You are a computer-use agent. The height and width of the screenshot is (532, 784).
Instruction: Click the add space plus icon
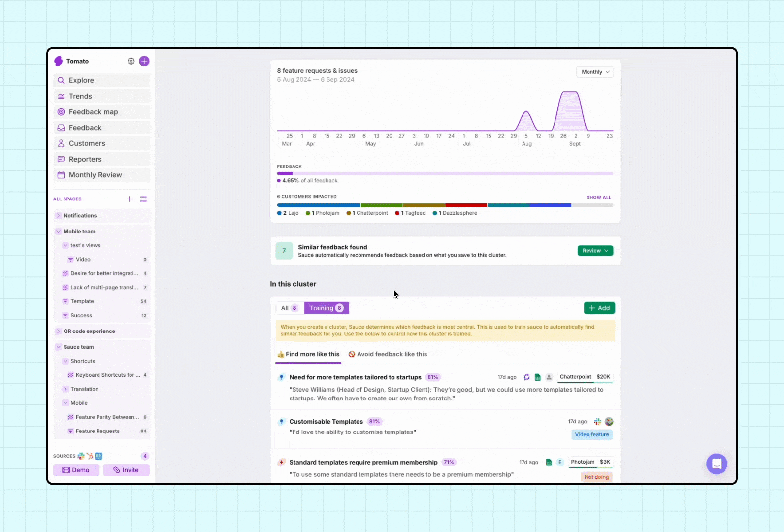pos(129,199)
